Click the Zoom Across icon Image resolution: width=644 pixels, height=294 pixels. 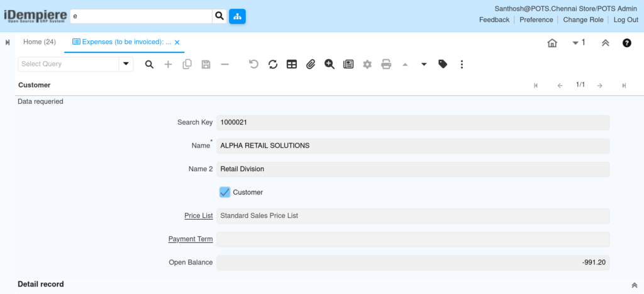[330, 64]
